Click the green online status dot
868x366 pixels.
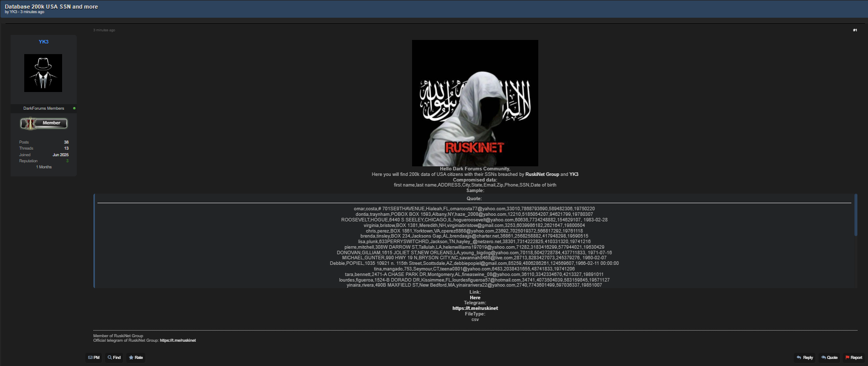[x=74, y=108]
